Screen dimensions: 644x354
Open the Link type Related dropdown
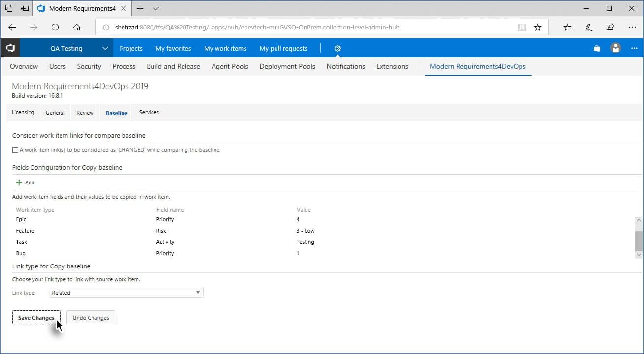(127, 293)
